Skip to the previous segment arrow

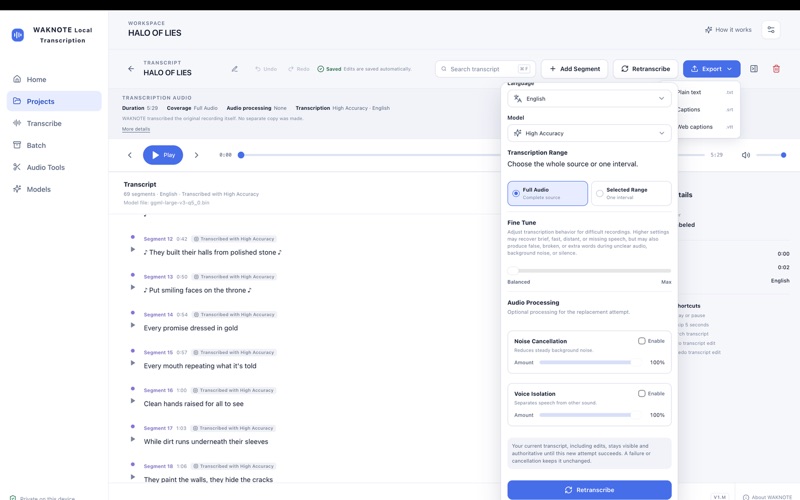[130, 155]
